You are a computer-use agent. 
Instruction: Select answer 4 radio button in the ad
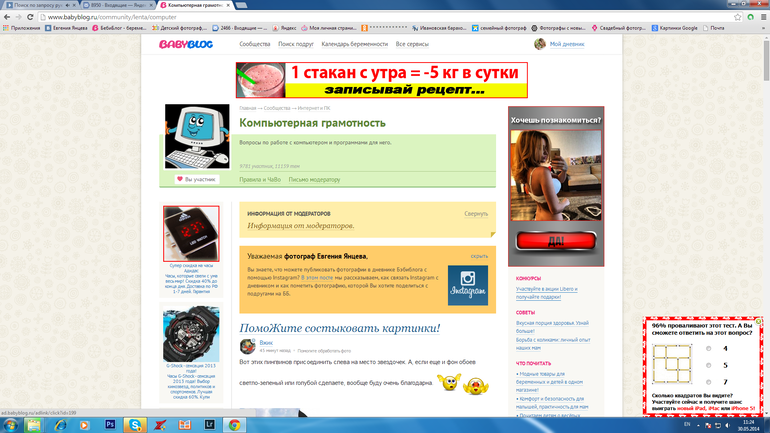pyautogui.click(x=708, y=349)
